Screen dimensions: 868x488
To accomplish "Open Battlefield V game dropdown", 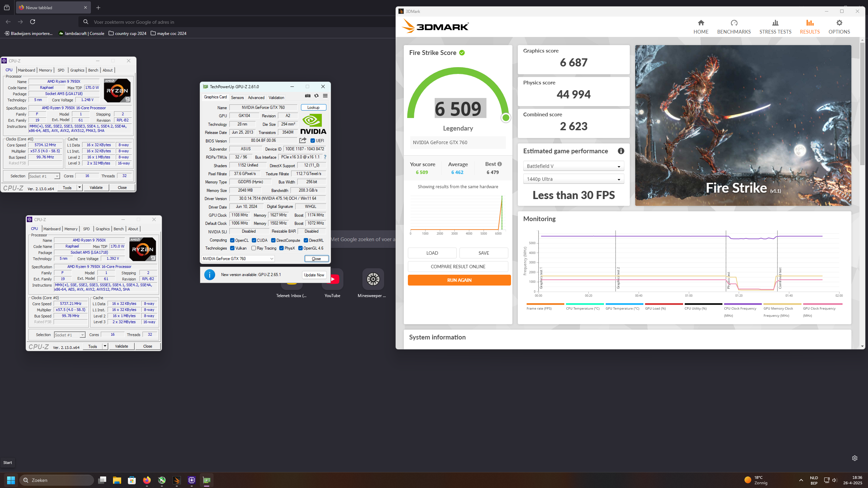I will click(573, 166).
